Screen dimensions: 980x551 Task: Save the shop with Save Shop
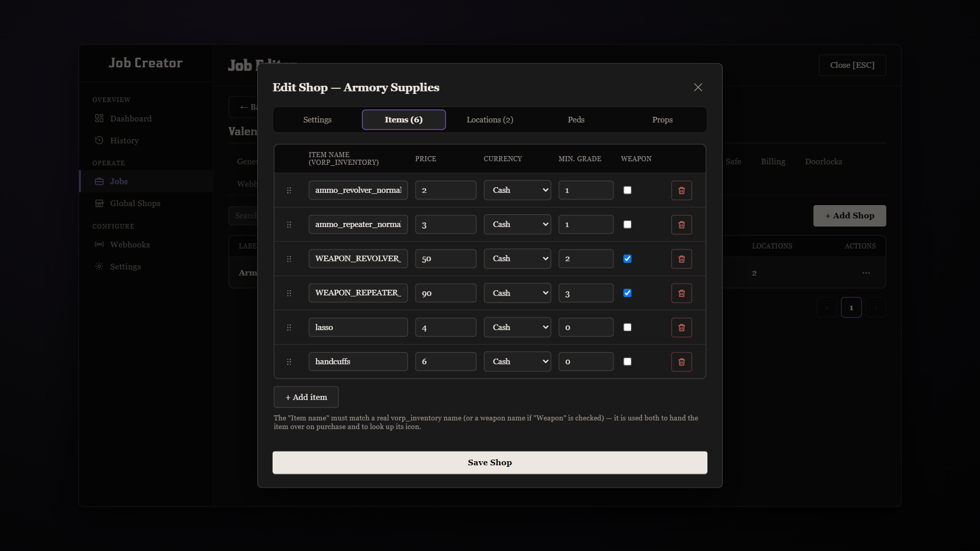(x=489, y=463)
